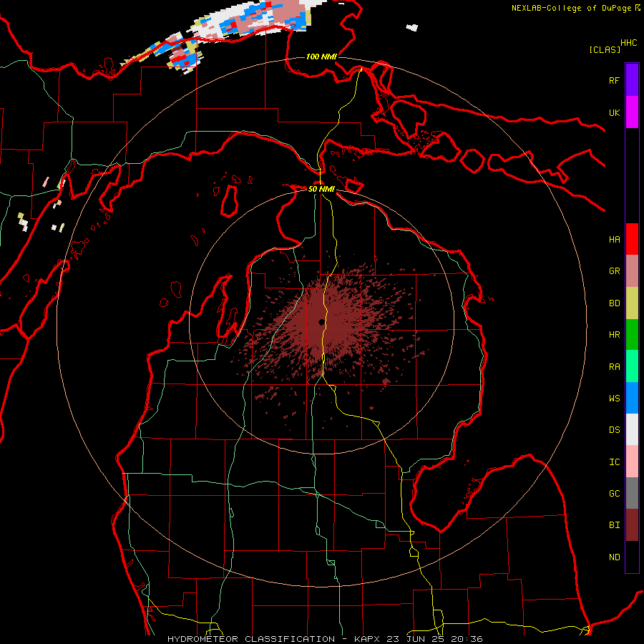Click the BD legend label
Screen dimensions: 644x644
614,303
